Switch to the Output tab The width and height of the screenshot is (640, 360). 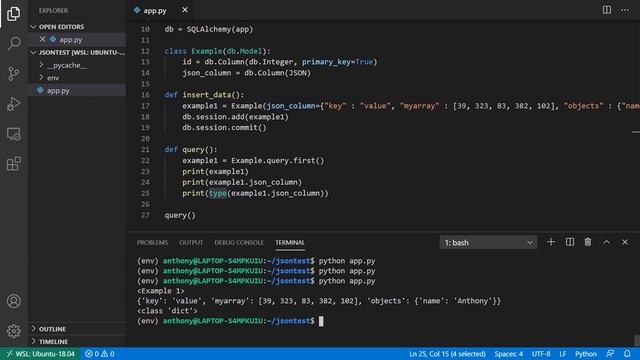pos(191,242)
